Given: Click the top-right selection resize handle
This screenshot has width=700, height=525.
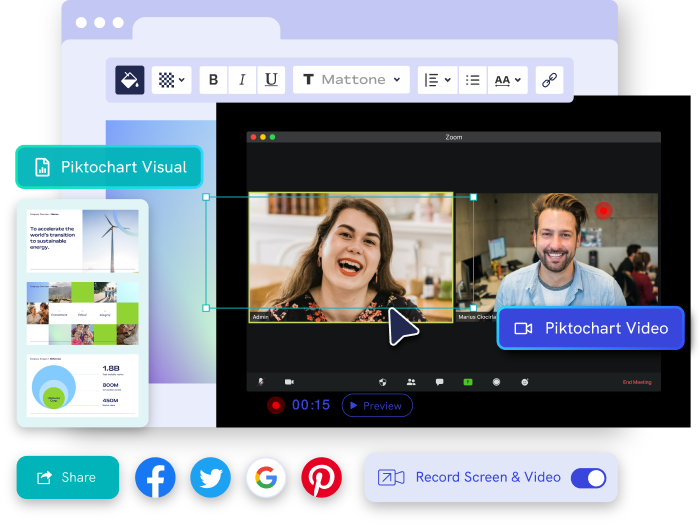Looking at the screenshot, I should click(473, 197).
